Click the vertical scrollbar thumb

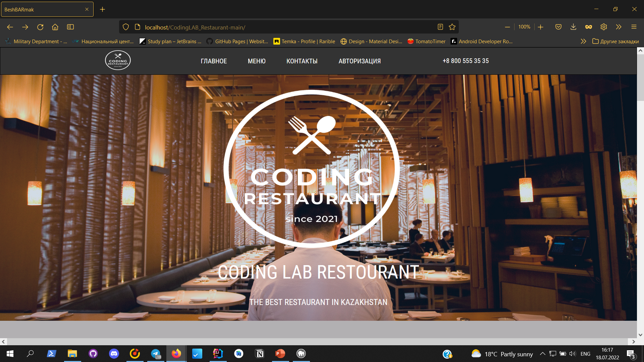[640, 78]
